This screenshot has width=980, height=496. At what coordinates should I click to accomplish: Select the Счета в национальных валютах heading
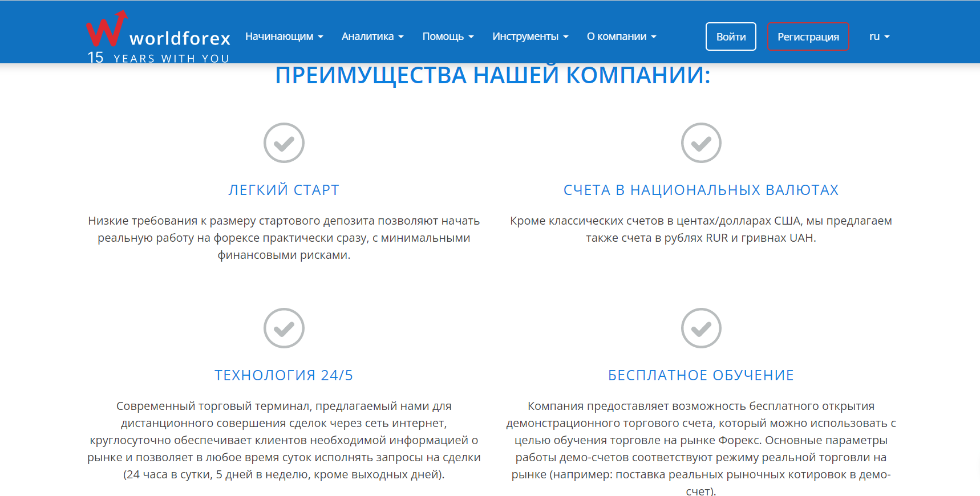point(701,190)
